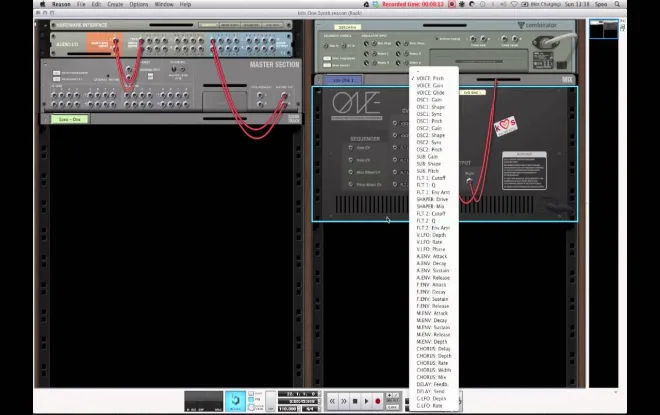Click Pitch Wheel CV input jack on synth
Viewport: 660px width, 415px height.
(x=351, y=184)
